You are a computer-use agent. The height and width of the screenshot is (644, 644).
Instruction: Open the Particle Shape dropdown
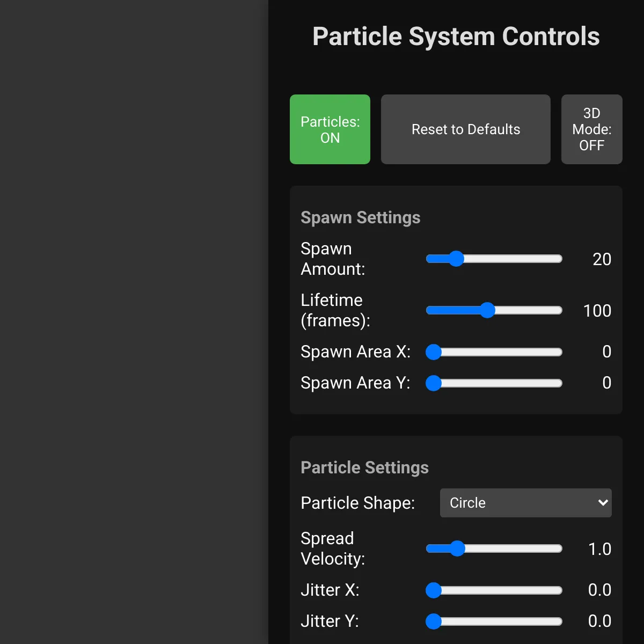(525, 503)
